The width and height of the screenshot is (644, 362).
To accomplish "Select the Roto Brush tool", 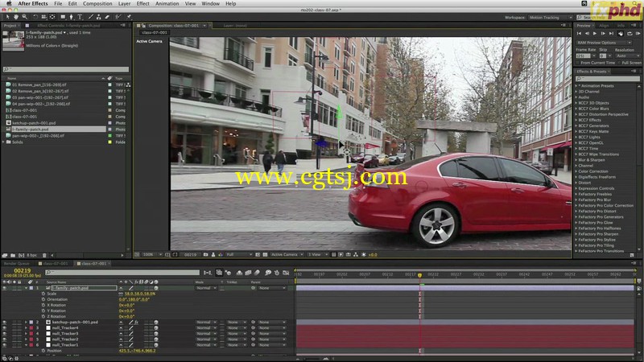I will click(118, 17).
